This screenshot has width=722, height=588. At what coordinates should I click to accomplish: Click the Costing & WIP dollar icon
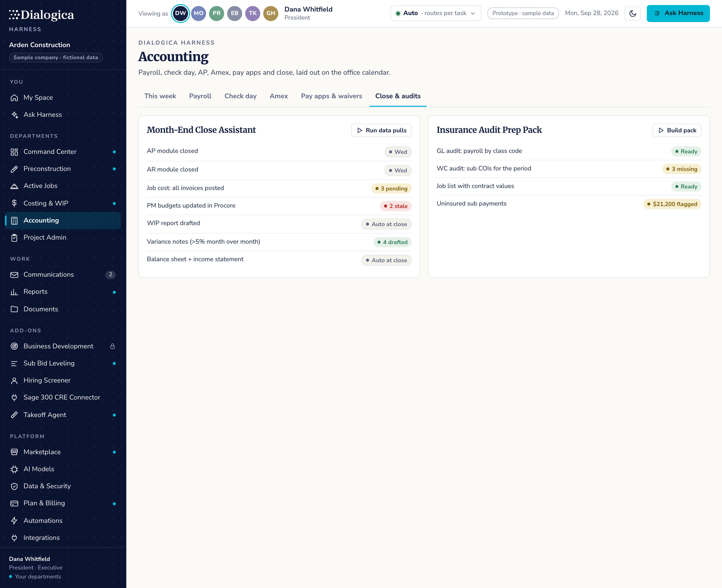(x=14, y=203)
